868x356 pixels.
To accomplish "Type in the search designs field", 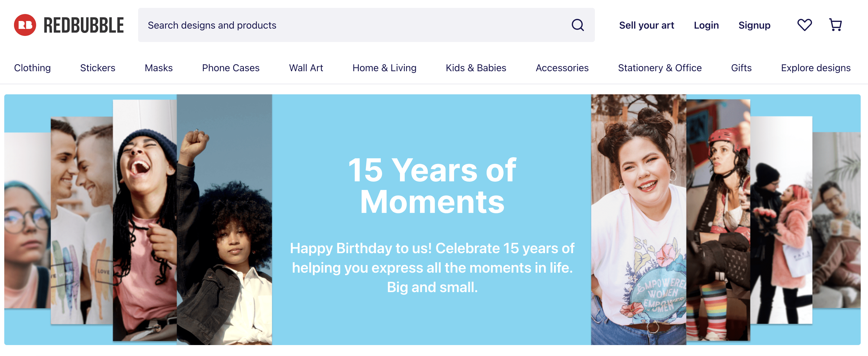I will [x=354, y=25].
